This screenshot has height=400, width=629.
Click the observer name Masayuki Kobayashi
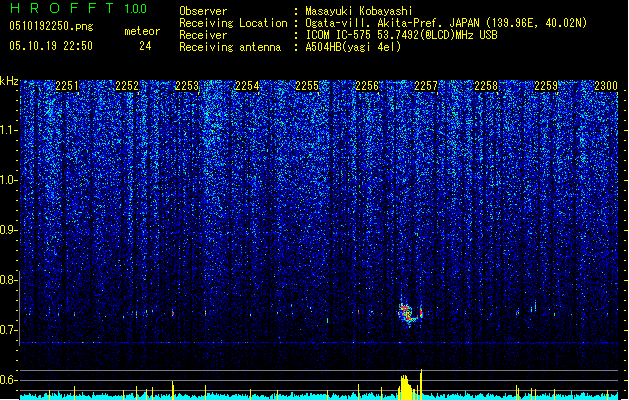359,11
